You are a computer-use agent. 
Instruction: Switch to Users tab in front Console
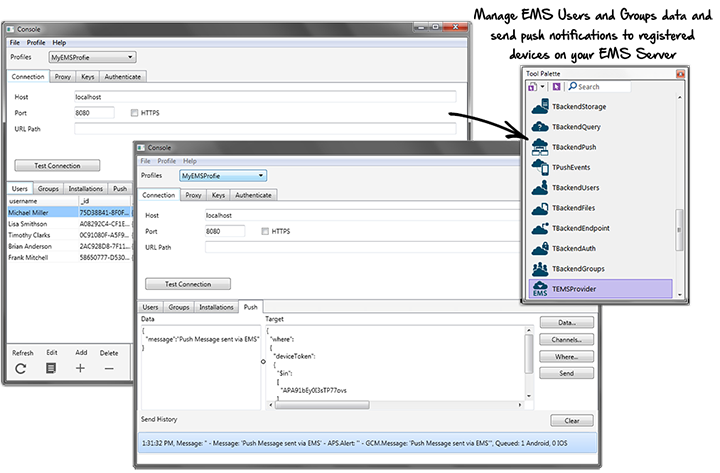pos(150,307)
